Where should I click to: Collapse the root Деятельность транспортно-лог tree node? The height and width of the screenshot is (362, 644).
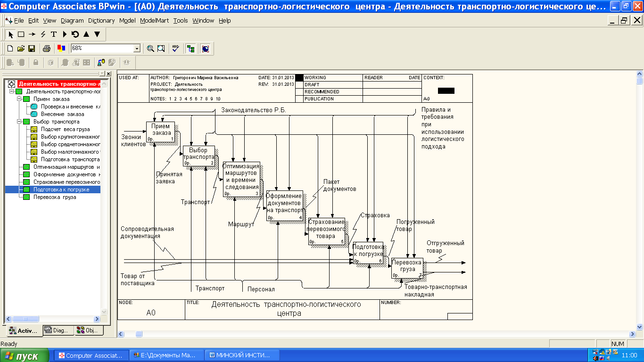(x=12, y=91)
